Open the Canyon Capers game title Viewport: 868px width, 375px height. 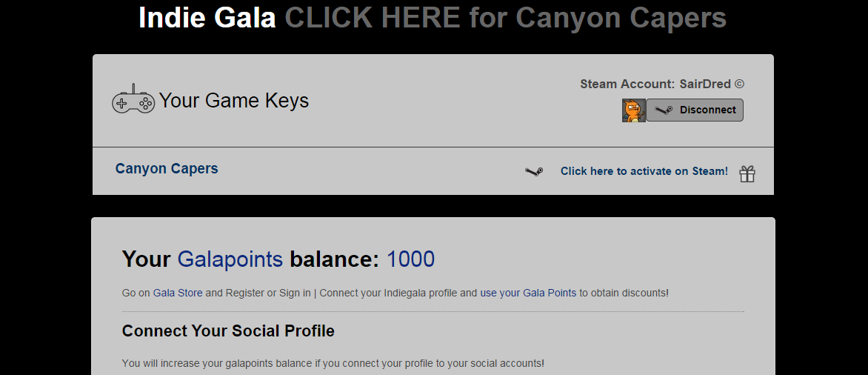pos(167,169)
